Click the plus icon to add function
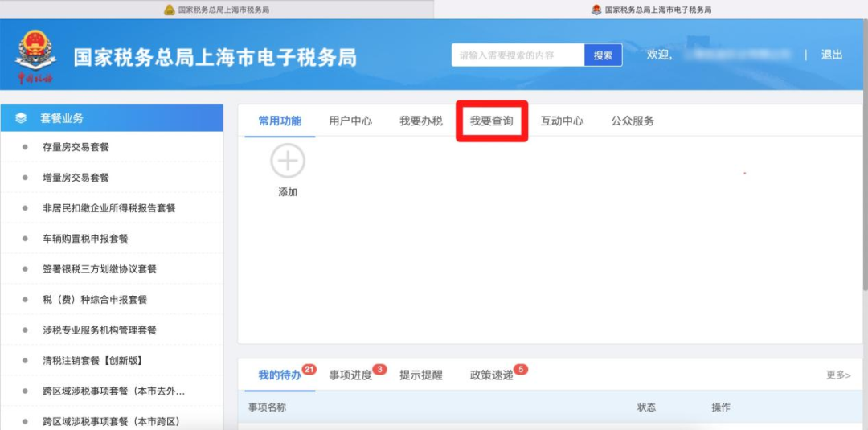868x430 pixels. (x=287, y=161)
